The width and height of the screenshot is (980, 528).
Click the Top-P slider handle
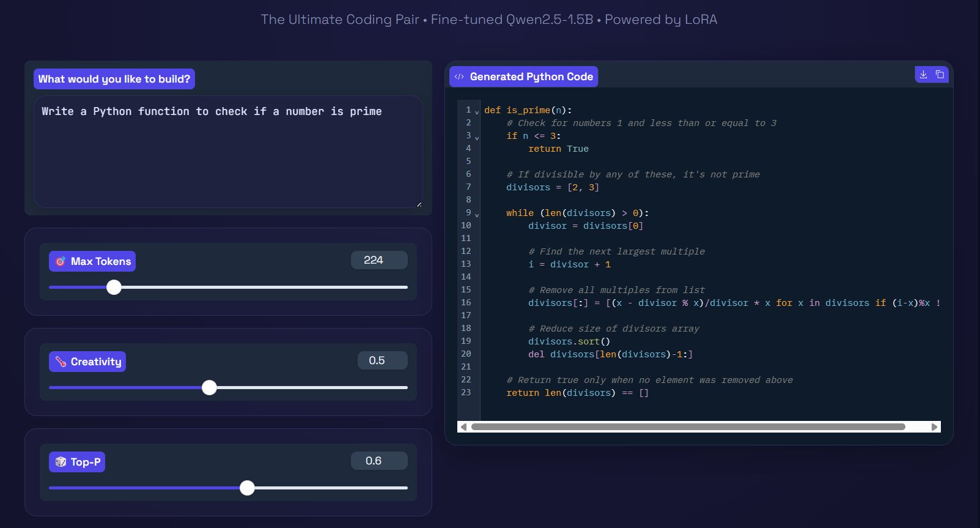click(x=247, y=488)
